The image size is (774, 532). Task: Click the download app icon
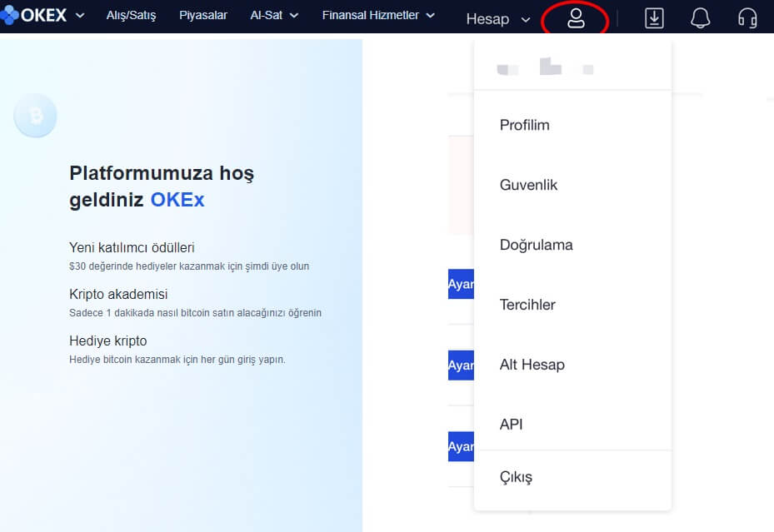pos(654,19)
